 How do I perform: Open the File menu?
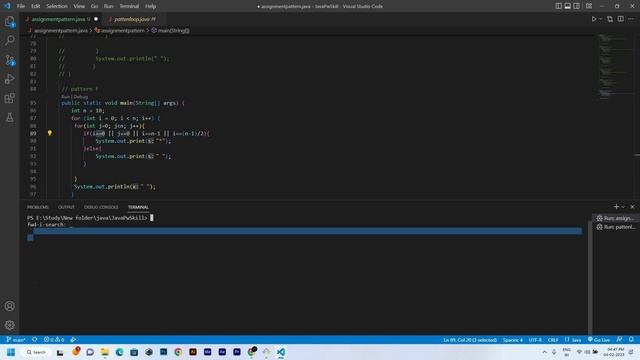pos(21,6)
